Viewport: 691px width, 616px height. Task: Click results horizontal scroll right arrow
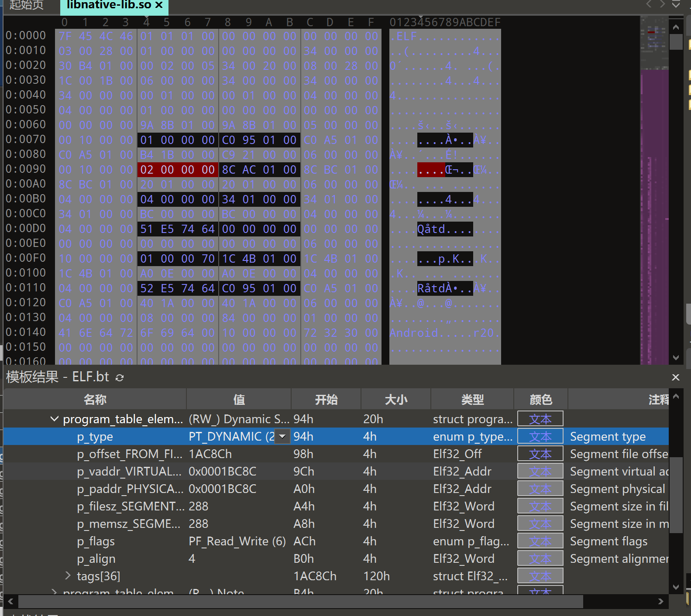[661, 601]
